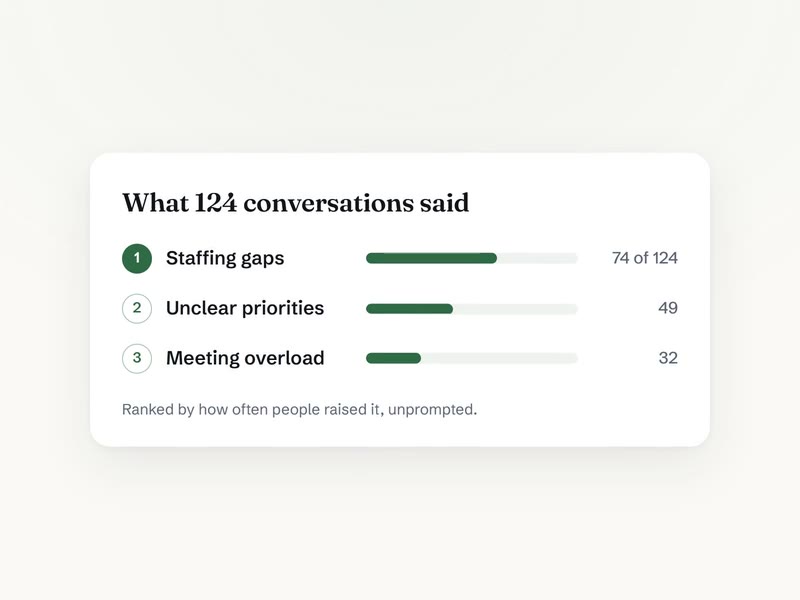Click the 'Ranked by how often' footnote
The height and width of the screenshot is (600, 800).
(299, 410)
